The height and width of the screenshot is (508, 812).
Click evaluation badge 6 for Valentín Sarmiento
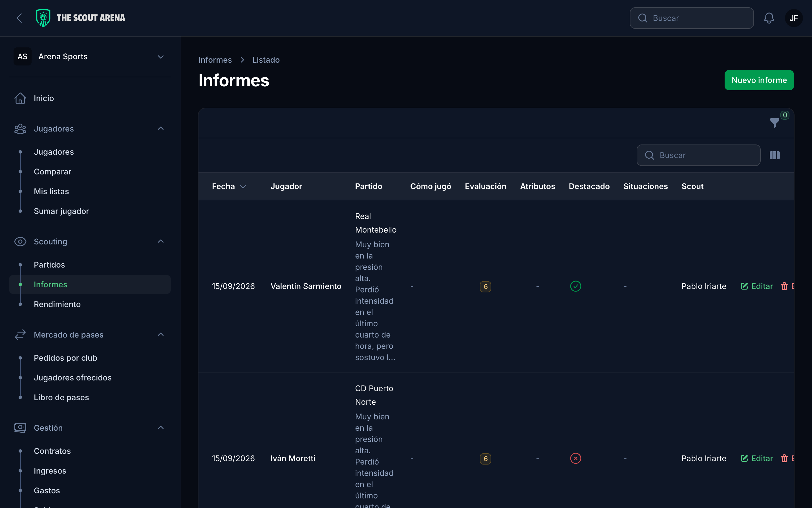pyautogui.click(x=485, y=286)
